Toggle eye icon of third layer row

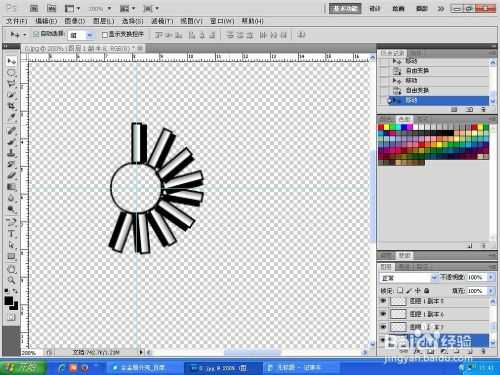383,327
